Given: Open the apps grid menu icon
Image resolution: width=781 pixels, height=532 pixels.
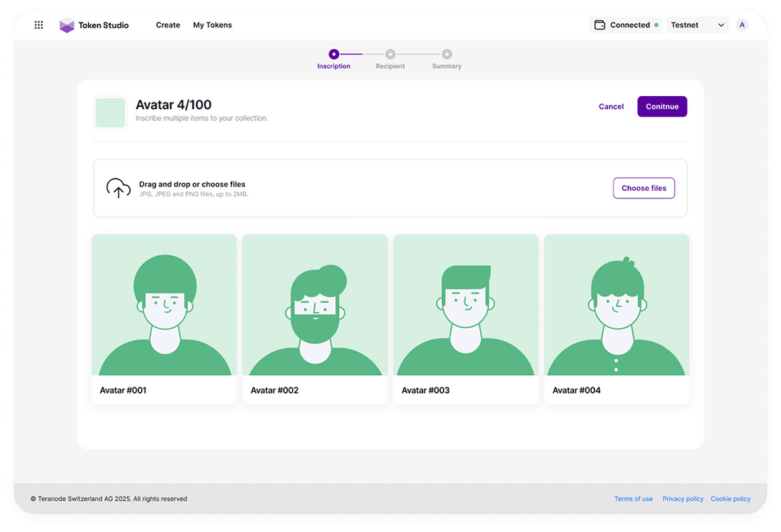Looking at the screenshot, I should tap(39, 25).
